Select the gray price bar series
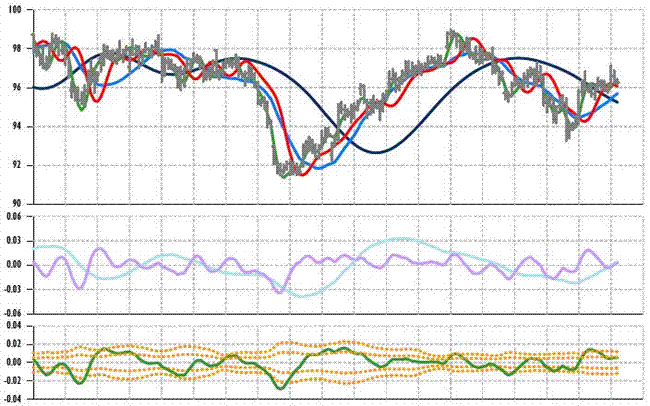 (420, 70)
